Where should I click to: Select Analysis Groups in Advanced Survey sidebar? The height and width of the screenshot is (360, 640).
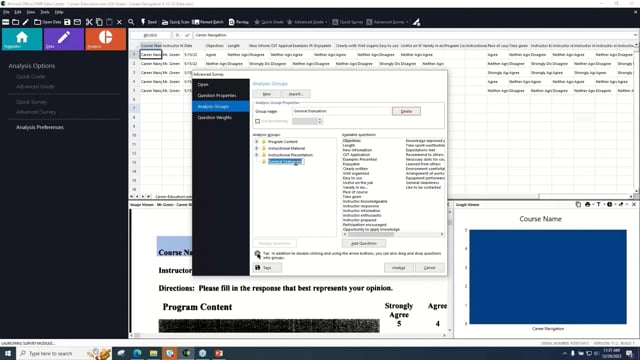(x=221, y=107)
